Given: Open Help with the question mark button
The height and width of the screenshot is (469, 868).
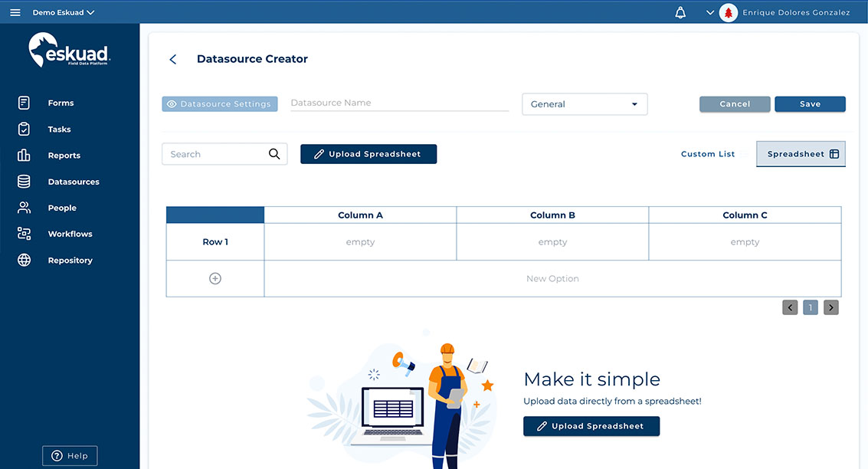Looking at the screenshot, I should click(x=70, y=455).
